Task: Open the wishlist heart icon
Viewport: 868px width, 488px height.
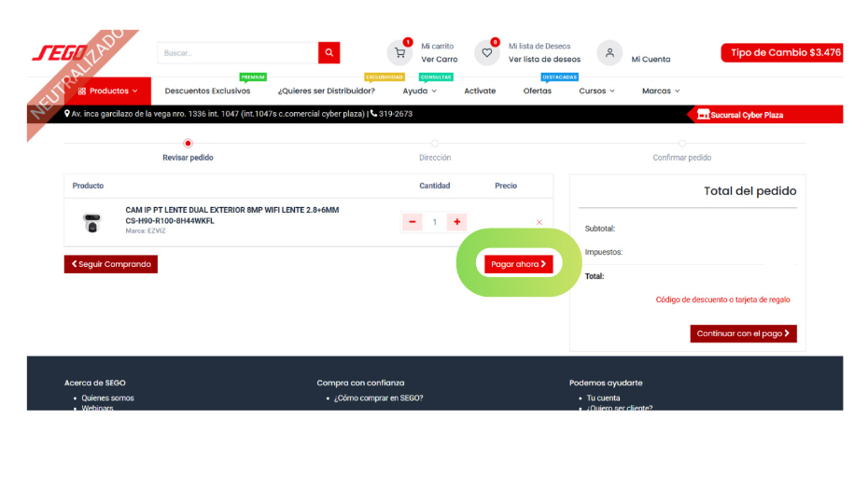Action: pyautogui.click(x=486, y=53)
